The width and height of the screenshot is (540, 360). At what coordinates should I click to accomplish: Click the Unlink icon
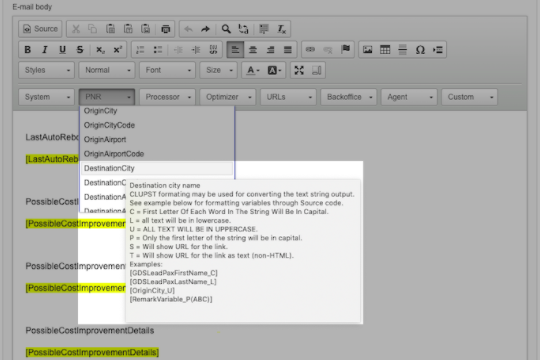328,50
